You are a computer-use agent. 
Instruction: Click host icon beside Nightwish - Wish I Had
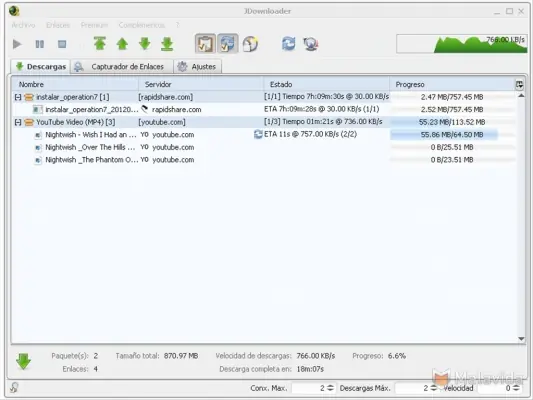[144, 135]
